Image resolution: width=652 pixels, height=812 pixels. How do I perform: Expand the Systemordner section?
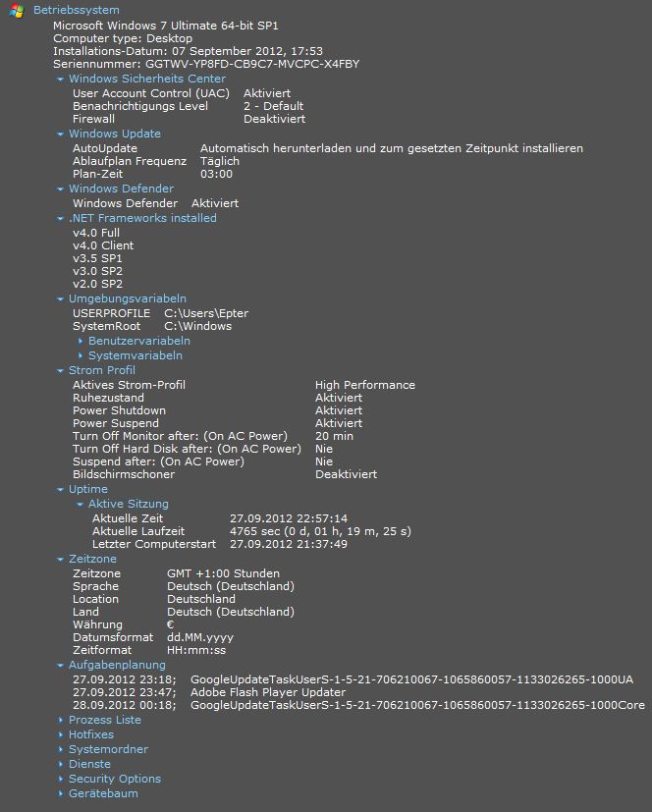(108, 749)
